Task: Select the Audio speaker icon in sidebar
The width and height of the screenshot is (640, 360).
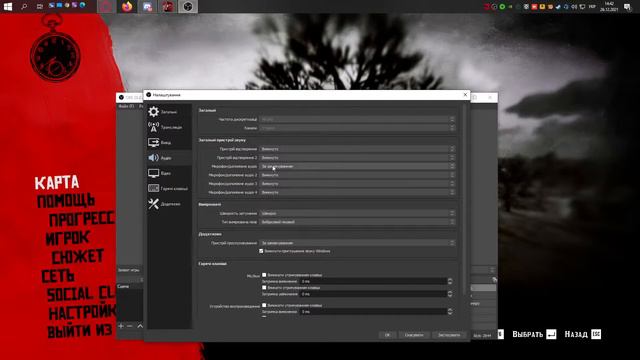Action: point(153,158)
